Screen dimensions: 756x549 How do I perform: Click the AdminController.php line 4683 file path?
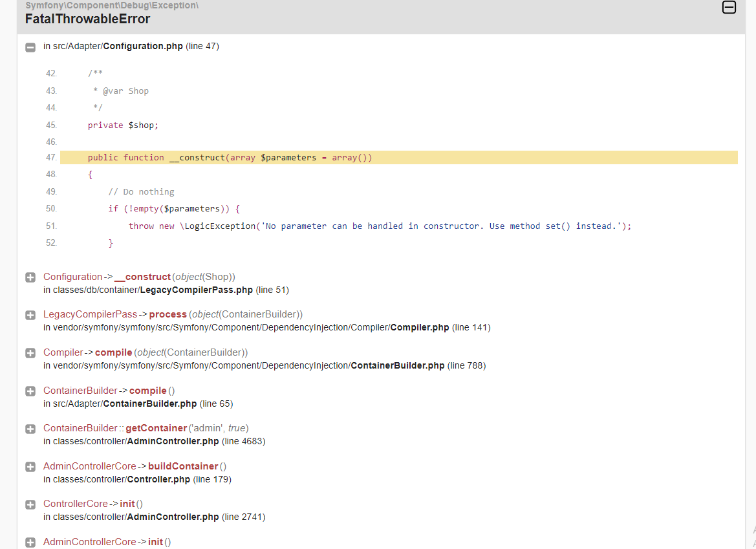pos(155,441)
